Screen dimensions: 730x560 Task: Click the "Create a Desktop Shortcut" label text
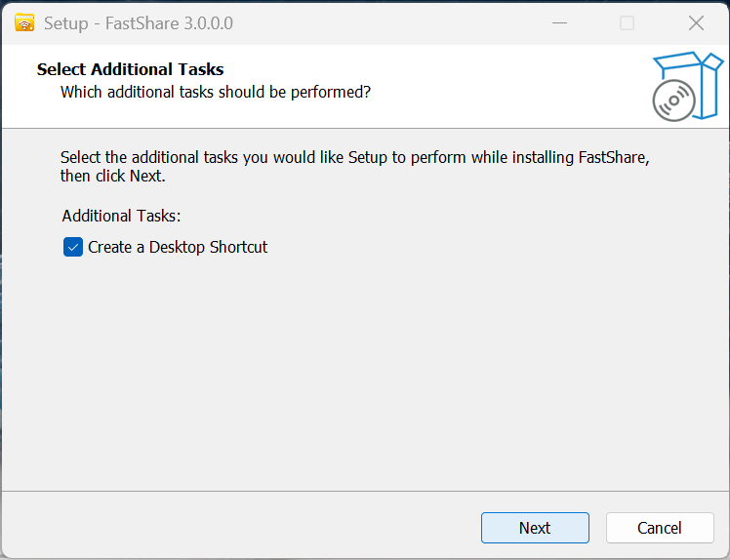click(x=178, y=247)
